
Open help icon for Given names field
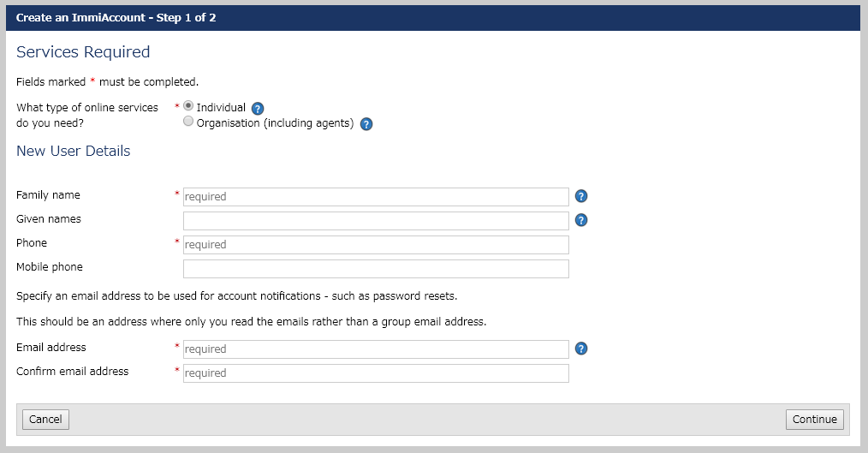coord(580,220)
